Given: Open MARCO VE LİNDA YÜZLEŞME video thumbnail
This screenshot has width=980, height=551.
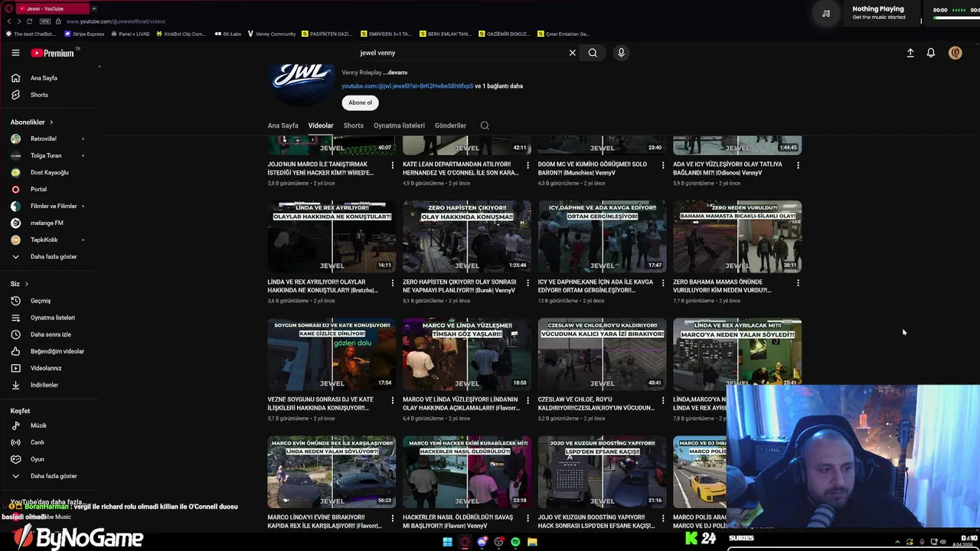Looking at the screenshot, I should click(467, 354).
